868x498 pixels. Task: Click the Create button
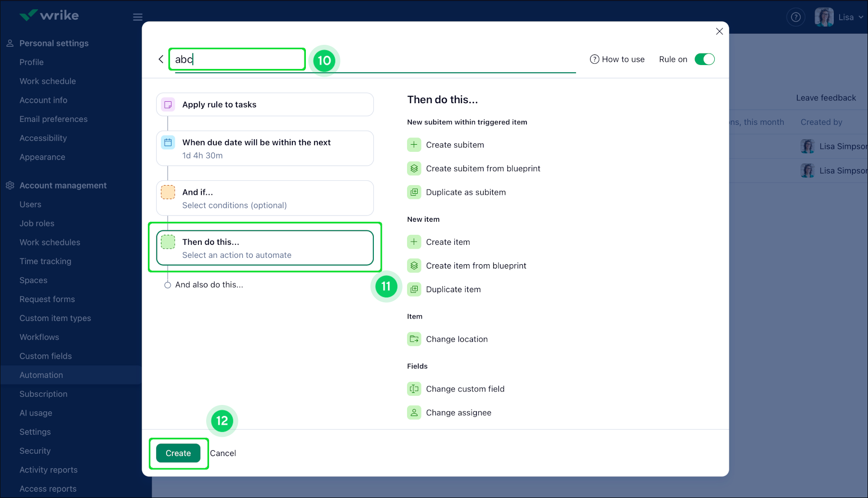[x=178, y=453]
